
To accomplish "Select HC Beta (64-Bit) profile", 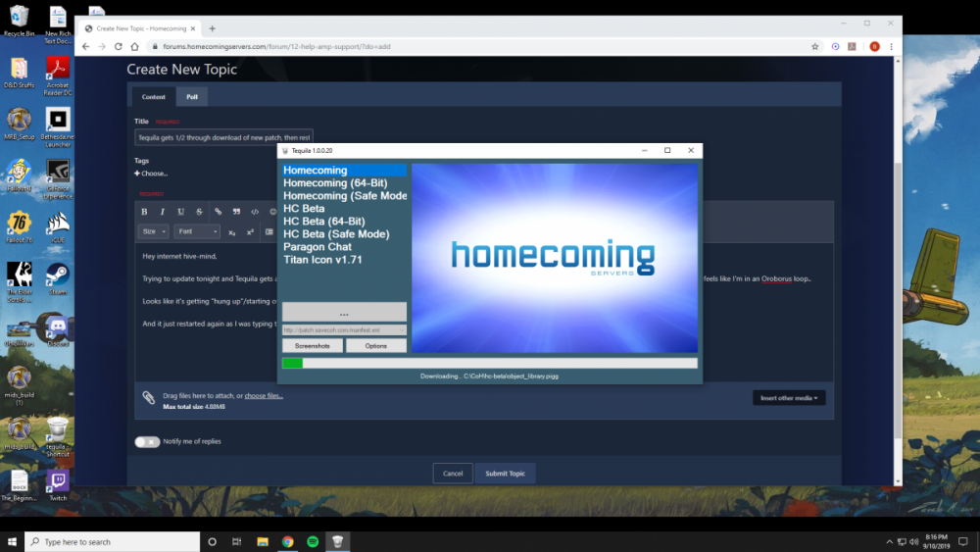I will point(344,222).
